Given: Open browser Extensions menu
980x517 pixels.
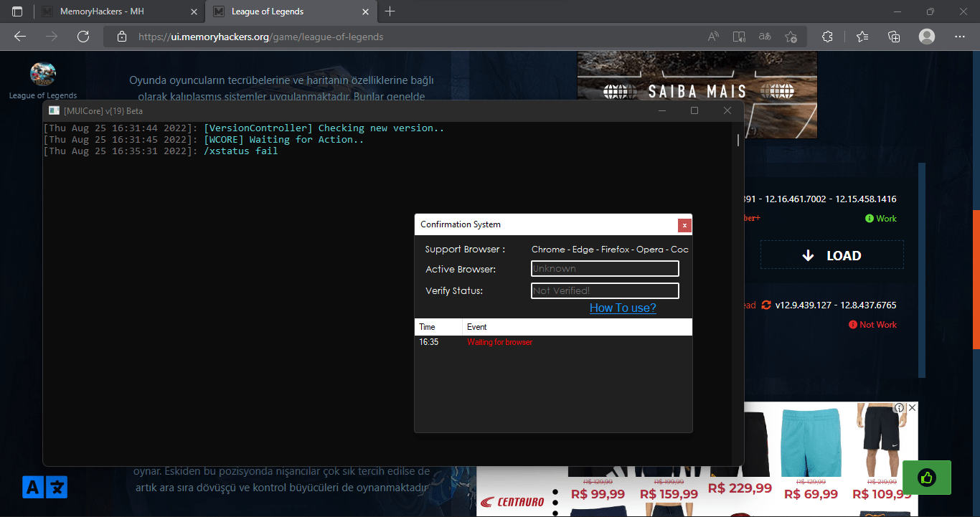Looking at the screenshot, I should point(826,37).
